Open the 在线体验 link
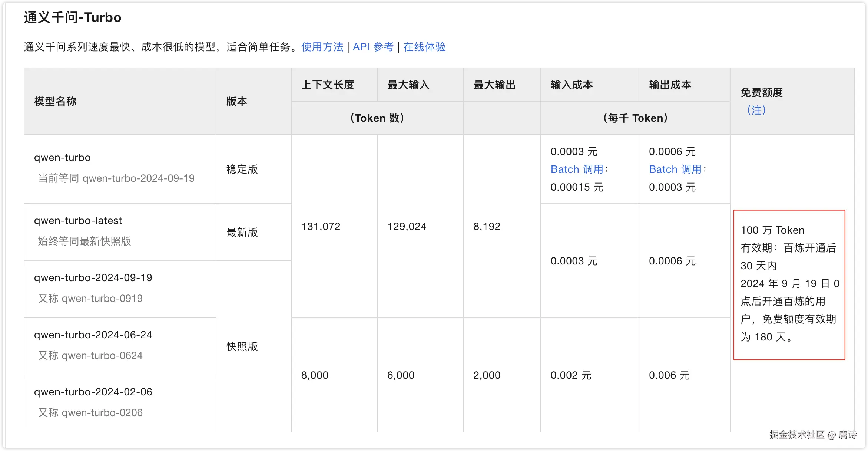Screen dimensions: 868x451 click(424, 47)
